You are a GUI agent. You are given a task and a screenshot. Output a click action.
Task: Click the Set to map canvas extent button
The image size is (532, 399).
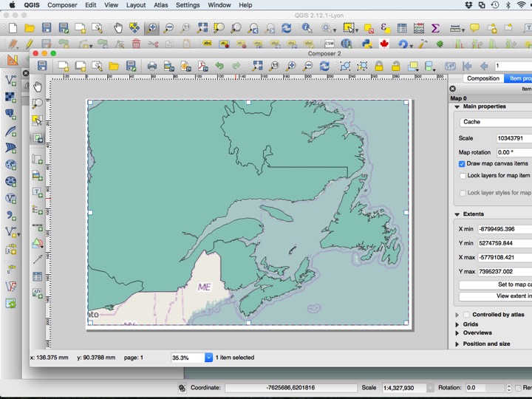pos(495,284)
